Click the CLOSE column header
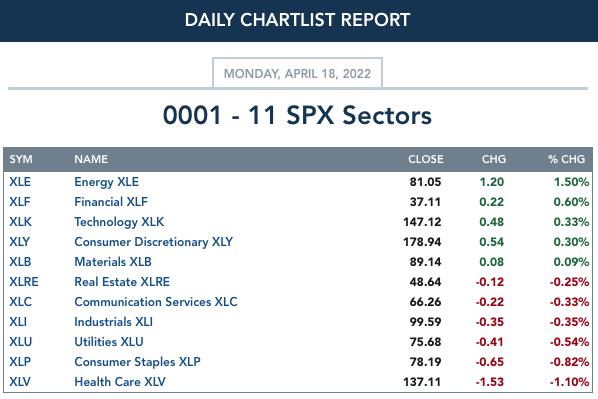Screen dimensions: 598x399 tap(426, 159)
